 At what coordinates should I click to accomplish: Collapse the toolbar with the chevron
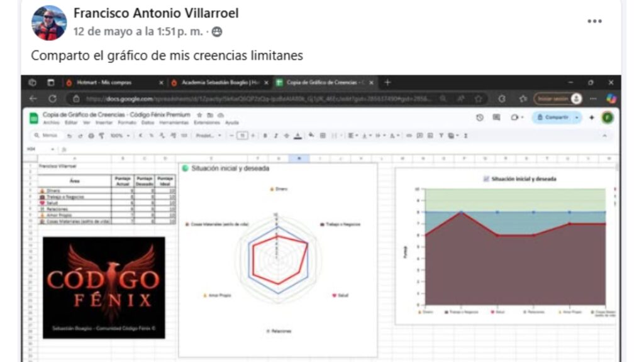point(604,136)
